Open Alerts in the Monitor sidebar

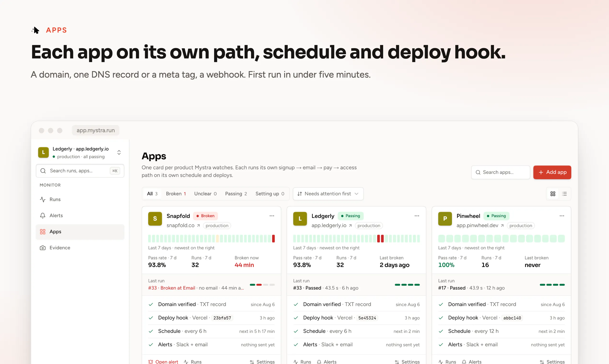click(80, 215)
